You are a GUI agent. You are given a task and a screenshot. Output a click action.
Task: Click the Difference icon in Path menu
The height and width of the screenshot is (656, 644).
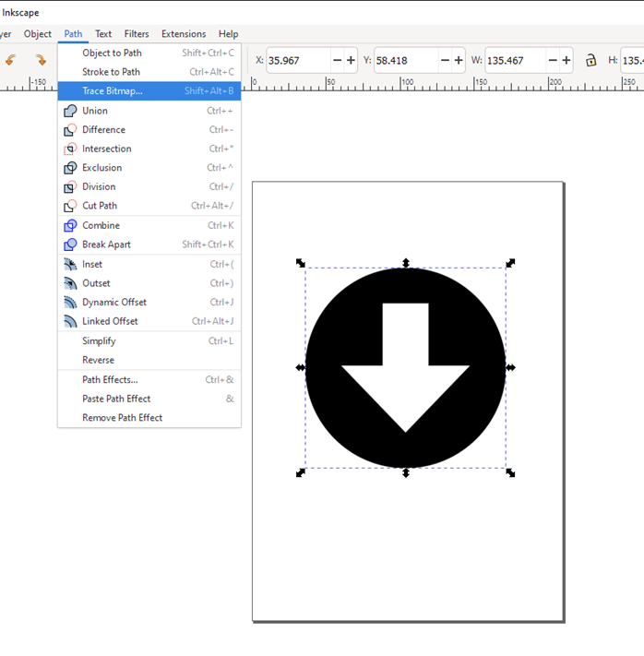[x=70, y=130]
